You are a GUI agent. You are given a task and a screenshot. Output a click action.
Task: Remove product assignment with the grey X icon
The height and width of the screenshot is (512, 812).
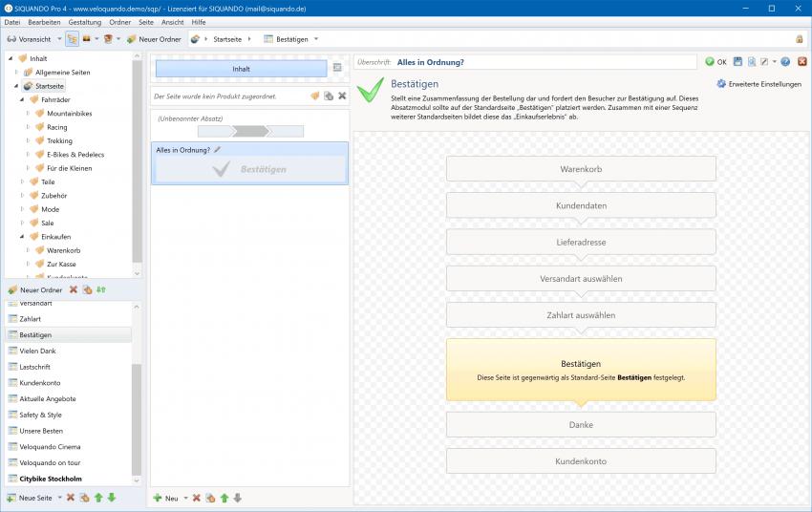[342, 96]
